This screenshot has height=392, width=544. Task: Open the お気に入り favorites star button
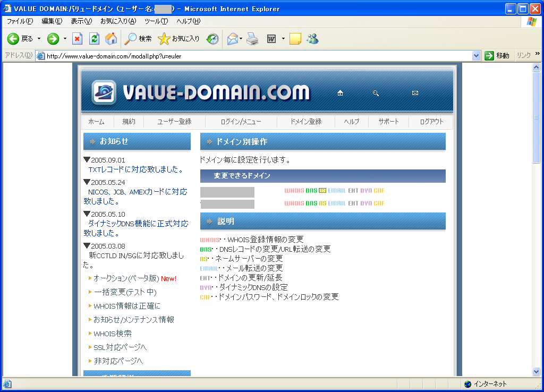point(178,39)
